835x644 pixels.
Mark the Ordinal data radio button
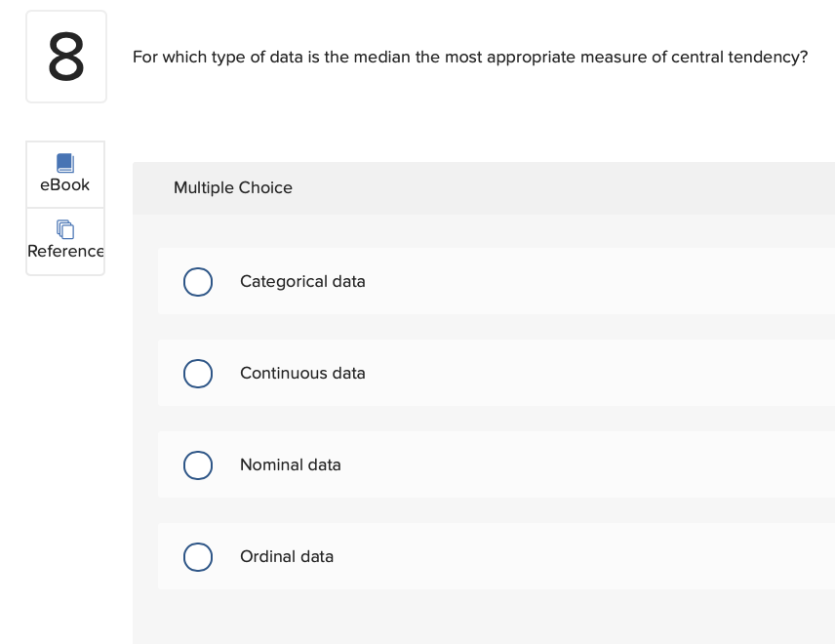(x=198, y=557)
